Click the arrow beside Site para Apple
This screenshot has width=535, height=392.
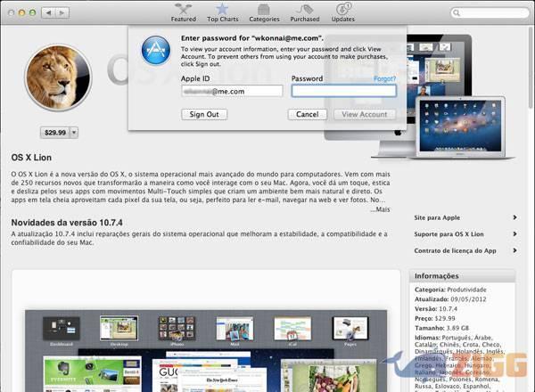point(514,217)
